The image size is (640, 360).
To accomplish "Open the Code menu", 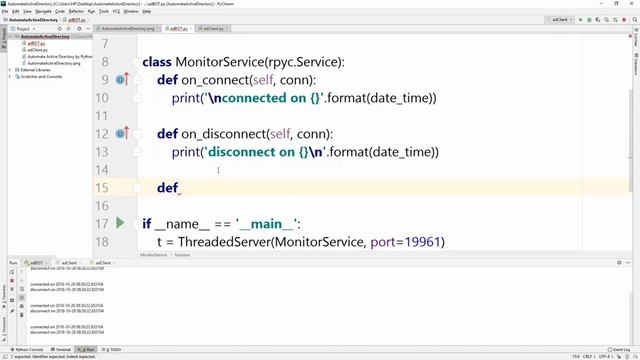I will pyautogui.click(x=60, y=11).
